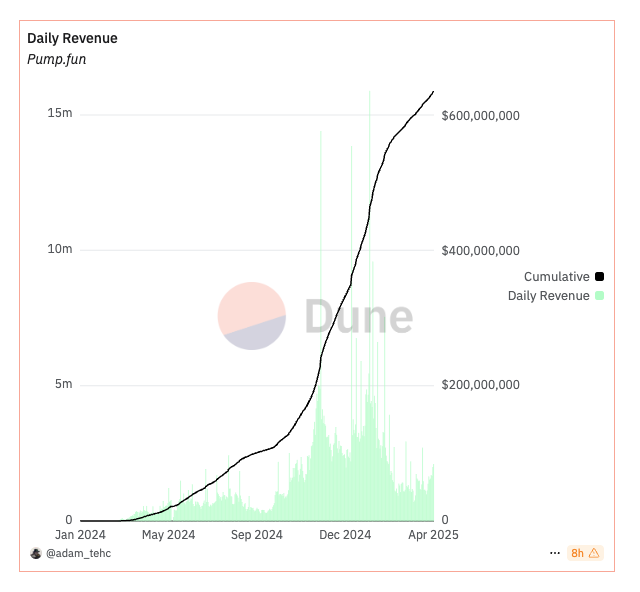This screenshot has height=592, width=640.
Task: Click the Dune watermark logo circle
Action: [252, 316]
